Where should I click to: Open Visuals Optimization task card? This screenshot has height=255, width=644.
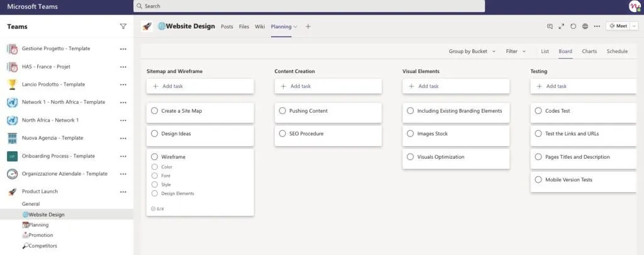click(x=456, y=159)
